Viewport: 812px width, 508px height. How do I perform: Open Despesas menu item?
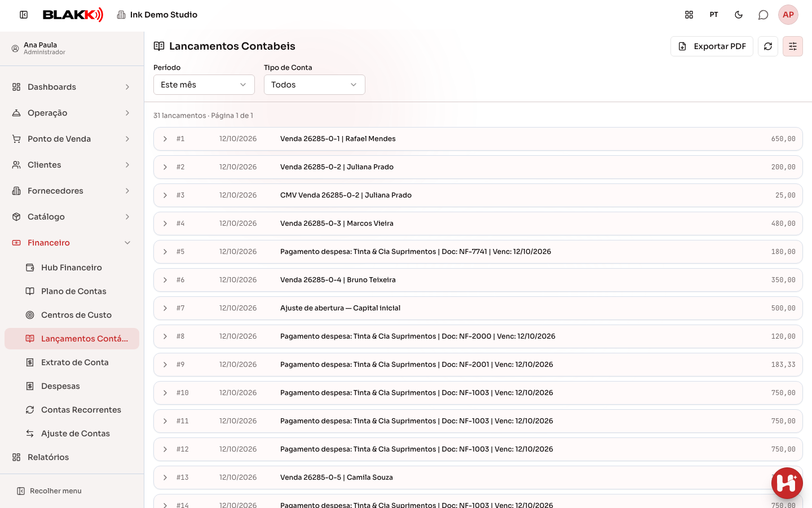72,386
